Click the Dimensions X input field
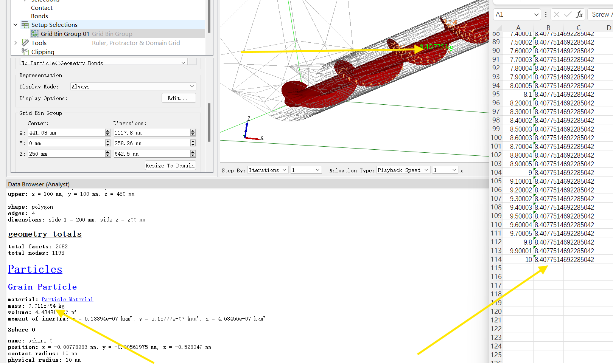Image resolution: width=613 pixels, height=364 pixels. coord(152,133)
